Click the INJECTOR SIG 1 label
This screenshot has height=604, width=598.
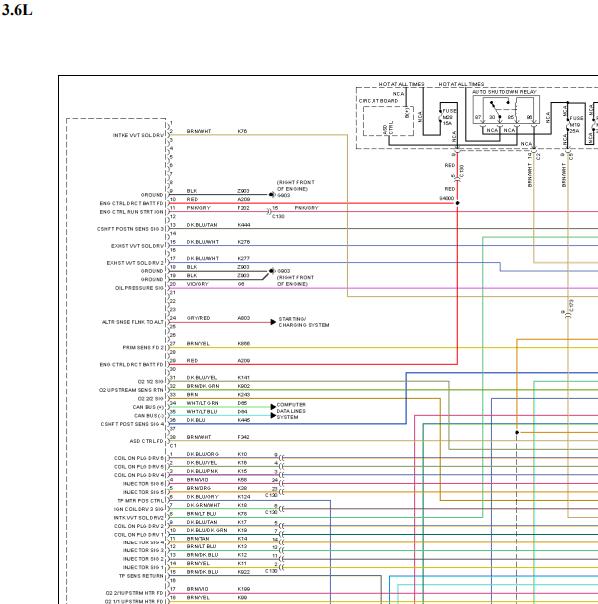(x=143, y=567)
